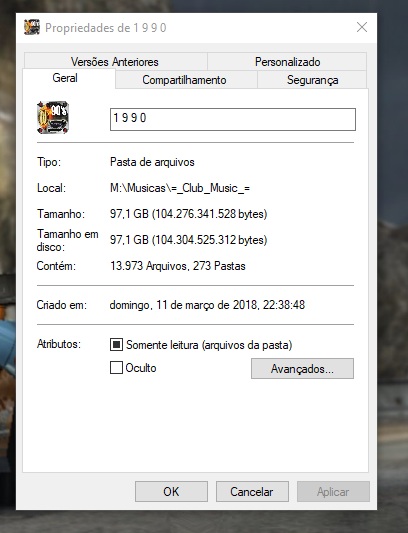Screen dimensions: 408x533
Task: Close the Propriedades de 1990 dialog
Action: click(x=362, y=27)
